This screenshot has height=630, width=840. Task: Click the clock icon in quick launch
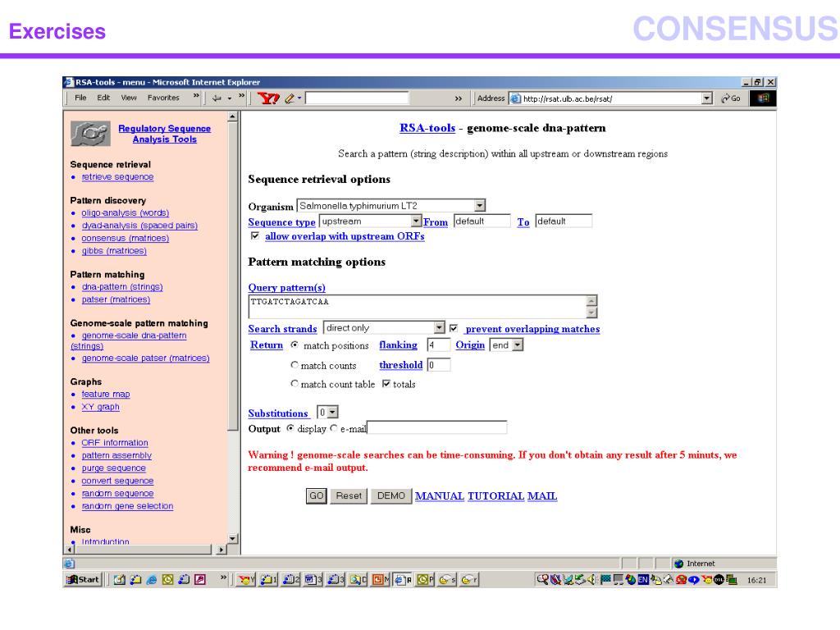click(167, 580)
